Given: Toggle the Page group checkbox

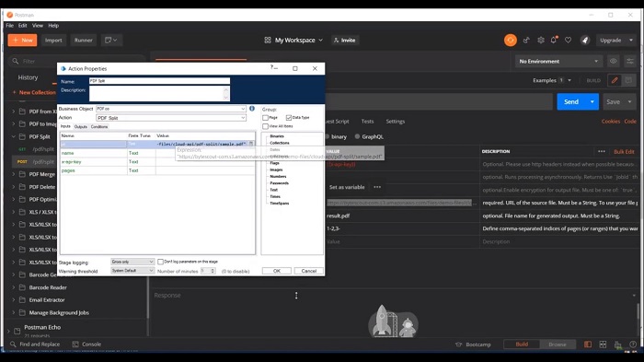Looking at the screenshot, I should point(265,118).
